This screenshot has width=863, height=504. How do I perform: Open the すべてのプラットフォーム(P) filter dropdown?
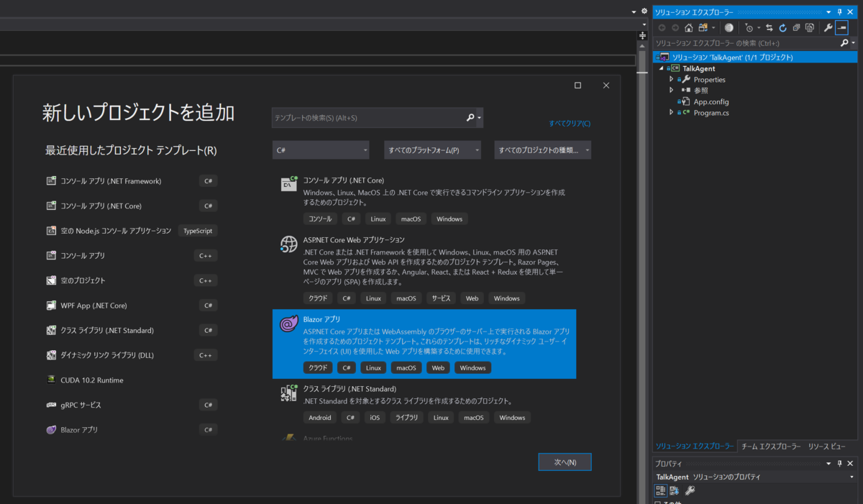[433, 150]
